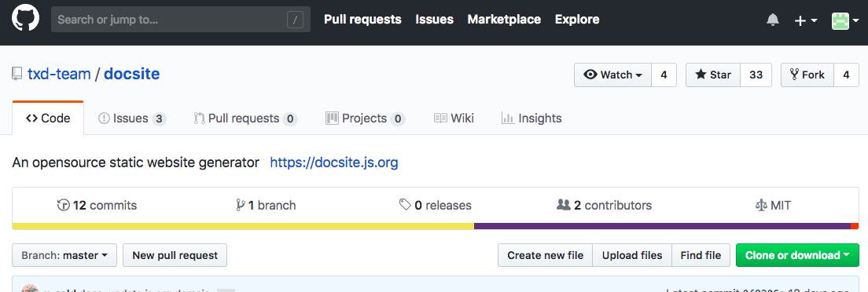Open the Watch notifications dropdown
Image resolution: width=868 pixels, height=292 pixels.
click(x=612, y=75)
